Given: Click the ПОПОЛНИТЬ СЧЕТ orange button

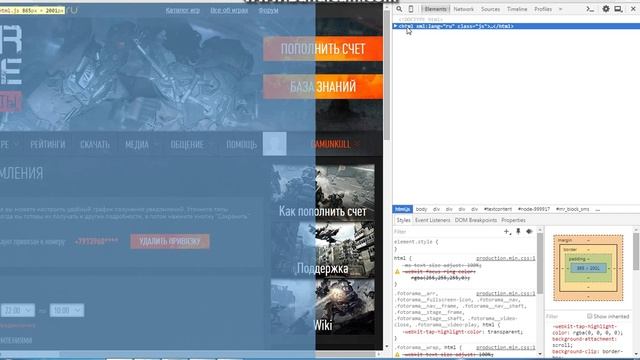Looking at the screenshot, I should click(x=323, y=49).
